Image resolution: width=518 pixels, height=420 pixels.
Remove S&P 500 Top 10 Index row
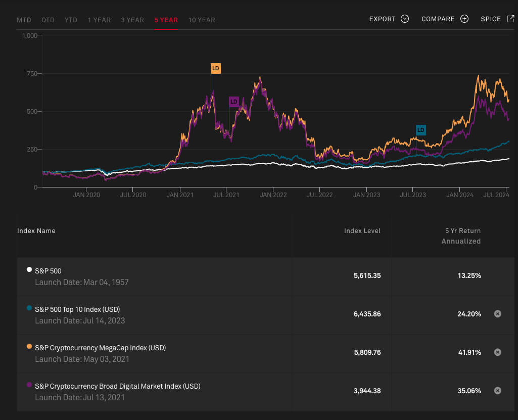click(497, 314)
